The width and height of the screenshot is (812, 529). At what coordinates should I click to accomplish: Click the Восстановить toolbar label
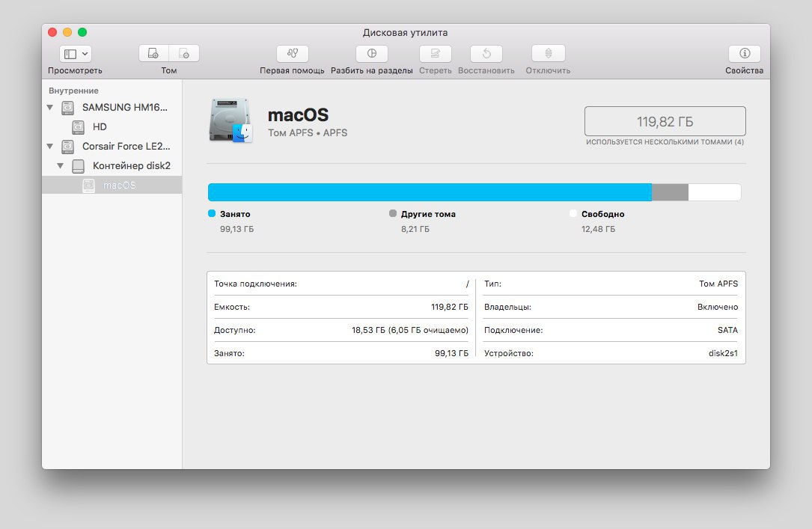[x=486, y=70]
